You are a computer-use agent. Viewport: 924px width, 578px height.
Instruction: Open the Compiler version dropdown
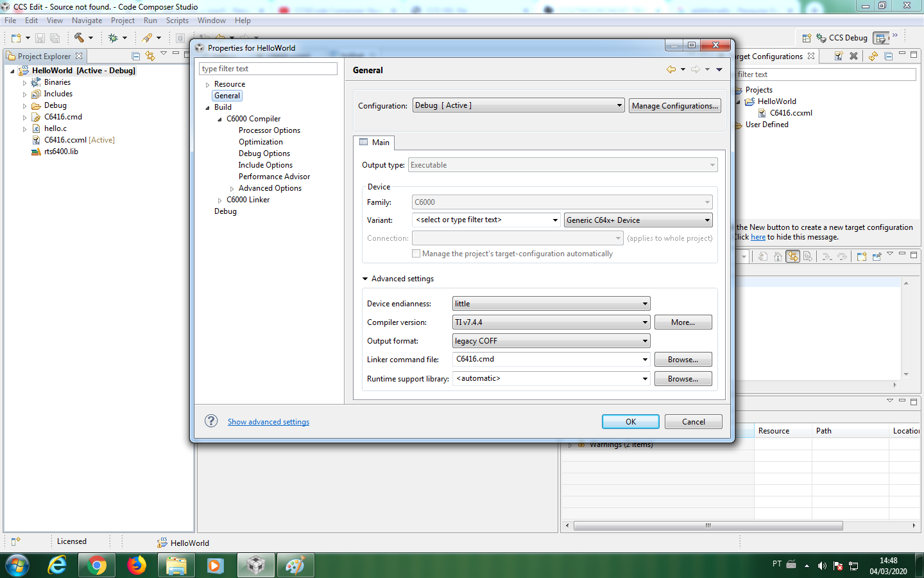click(551, 322)
